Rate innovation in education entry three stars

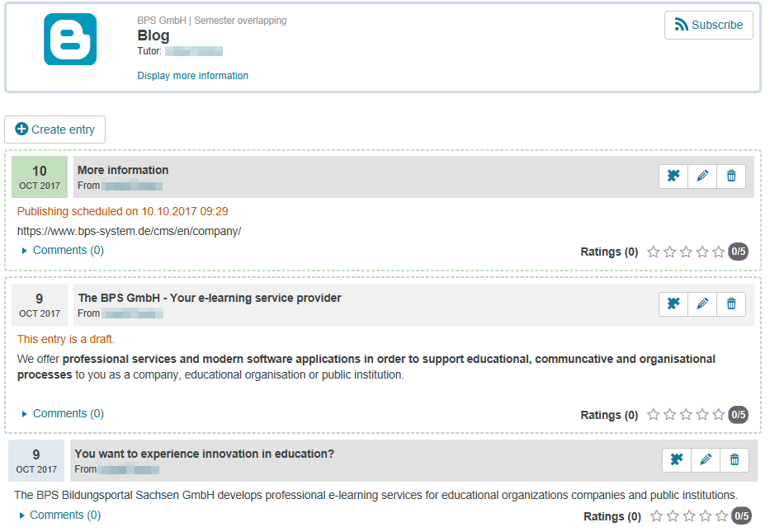point(689,517)
